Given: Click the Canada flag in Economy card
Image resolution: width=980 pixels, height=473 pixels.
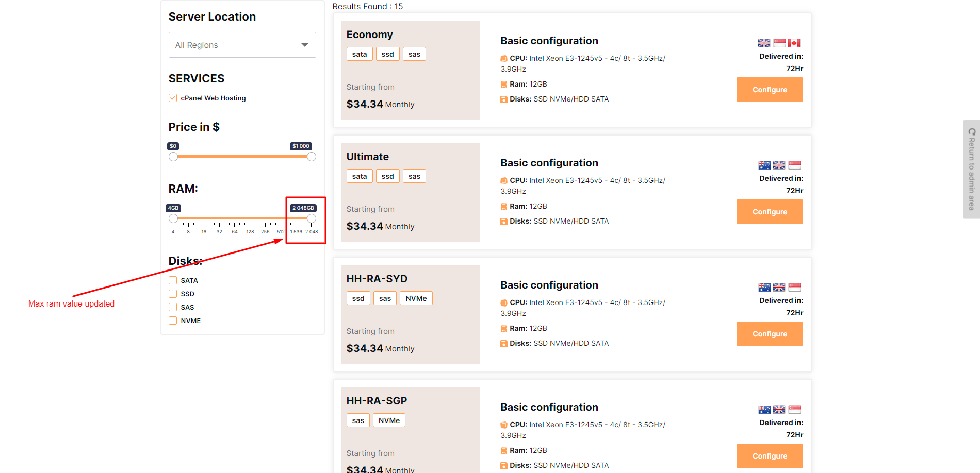Looking at the screenshot, I should tap(794, 43).
